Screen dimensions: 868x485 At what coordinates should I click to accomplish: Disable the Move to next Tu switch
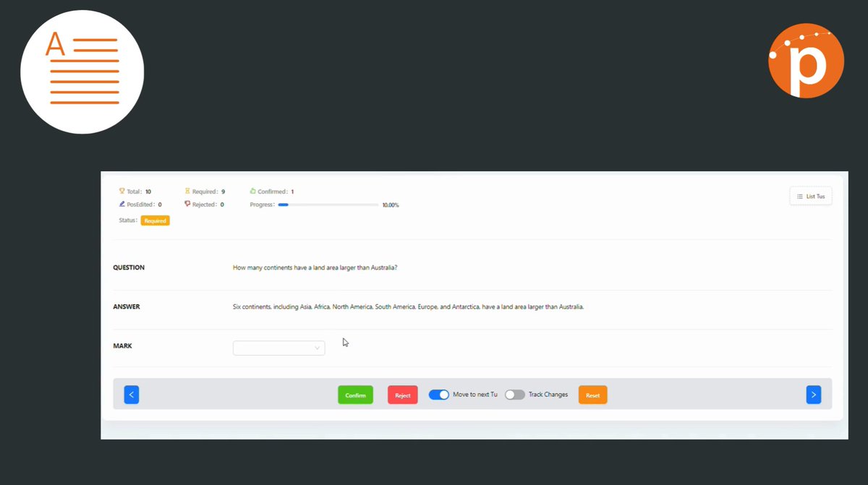tap(439, 395)
